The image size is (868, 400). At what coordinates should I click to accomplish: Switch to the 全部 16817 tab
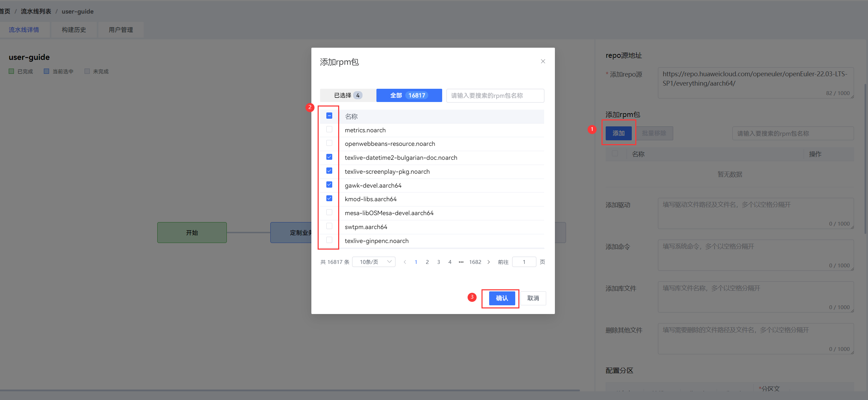pyautogui.click(x=409, y=95)
